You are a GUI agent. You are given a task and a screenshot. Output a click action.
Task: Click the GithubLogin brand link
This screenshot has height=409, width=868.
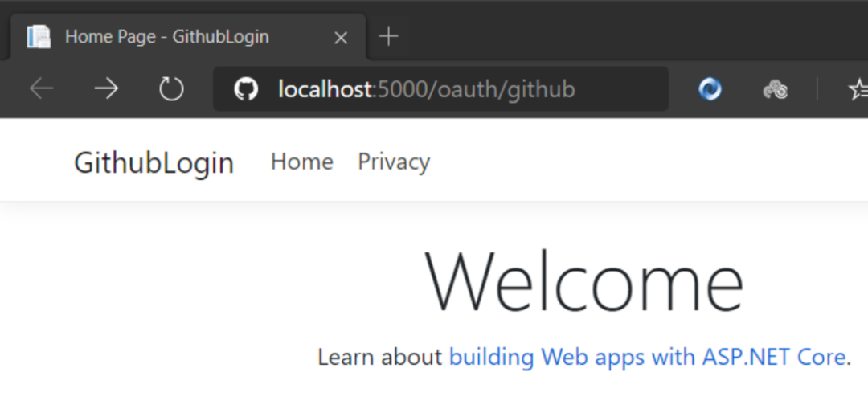click(154, 163)
